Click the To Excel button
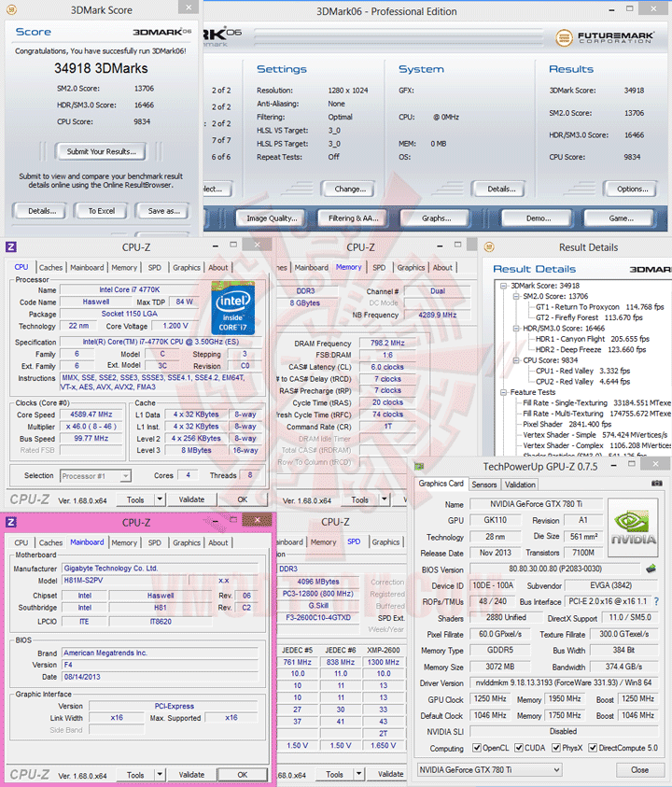Viewport: 672px width, 787px height. 102,211
